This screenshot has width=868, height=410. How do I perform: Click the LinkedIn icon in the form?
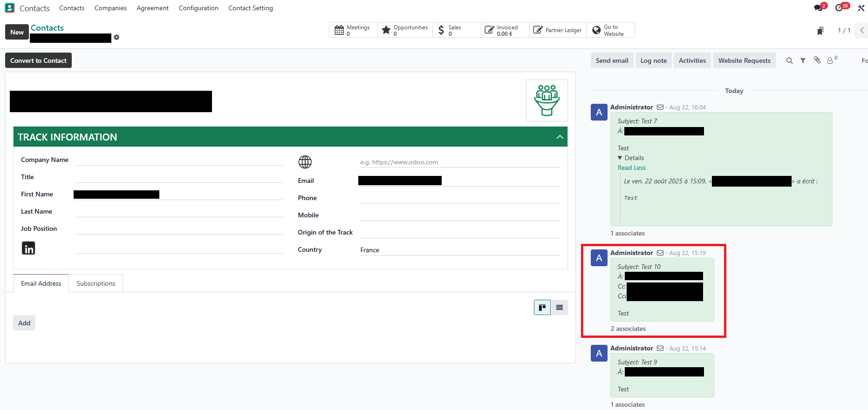[x=28, y=248]
